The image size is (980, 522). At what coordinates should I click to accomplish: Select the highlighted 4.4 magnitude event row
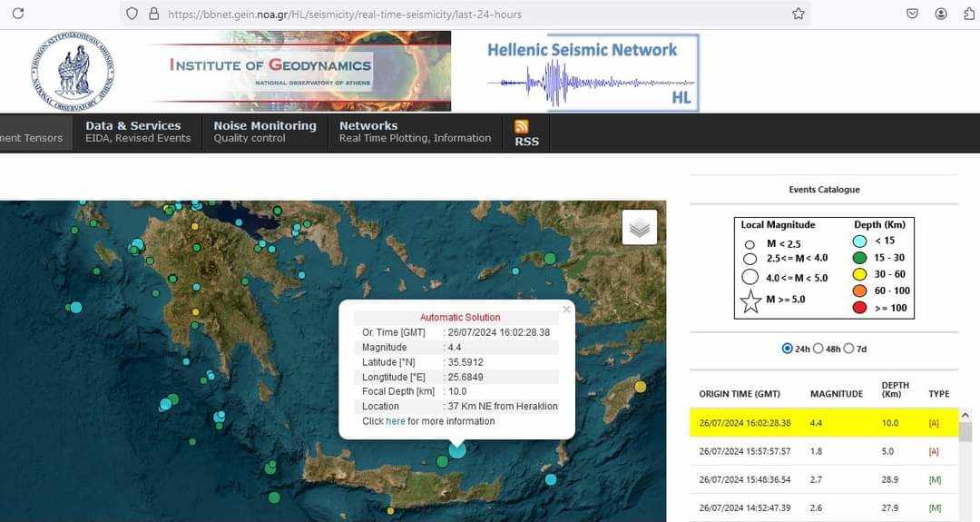coord(824,423)
